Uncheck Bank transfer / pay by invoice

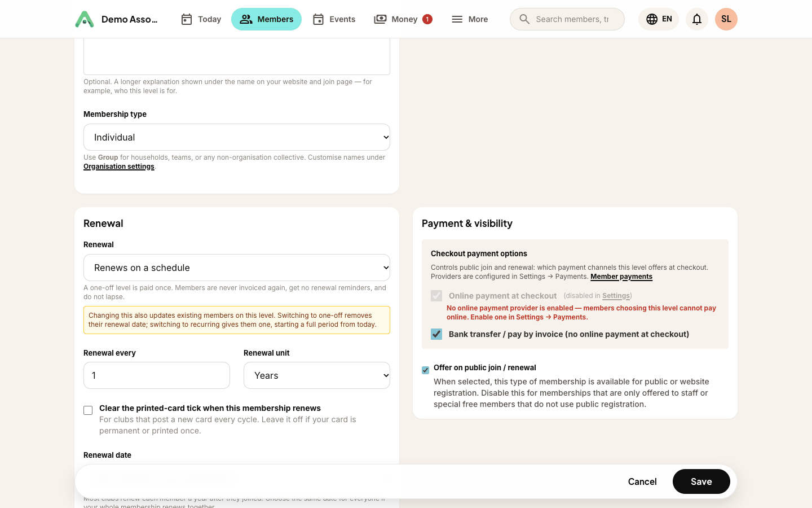click(x=436, y=334)
